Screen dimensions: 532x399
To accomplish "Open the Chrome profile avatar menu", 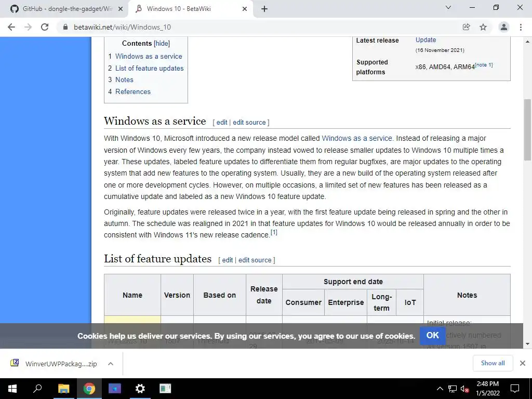I will (504, 27).
